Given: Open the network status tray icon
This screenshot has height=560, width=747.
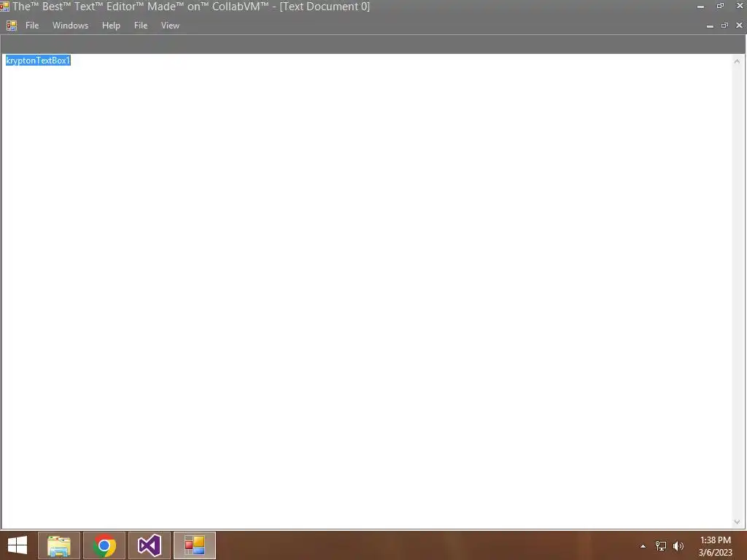Looking at the screenshot, I should [661, 546].
